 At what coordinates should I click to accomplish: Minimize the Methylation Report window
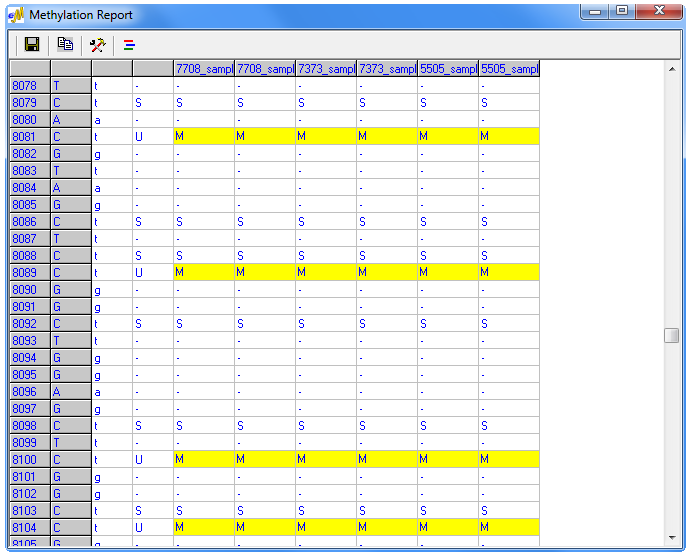[x=595, y=11]
